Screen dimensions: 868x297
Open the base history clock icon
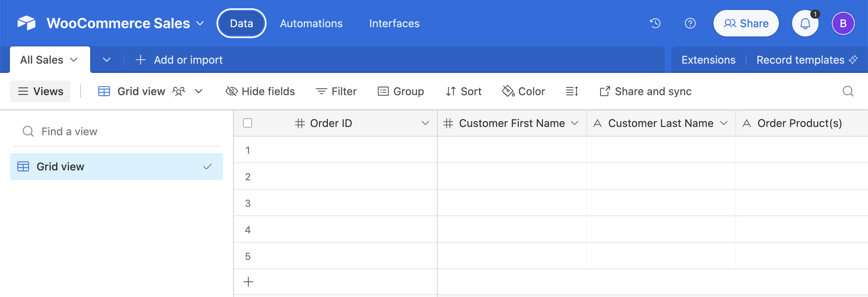click(655, 23)
